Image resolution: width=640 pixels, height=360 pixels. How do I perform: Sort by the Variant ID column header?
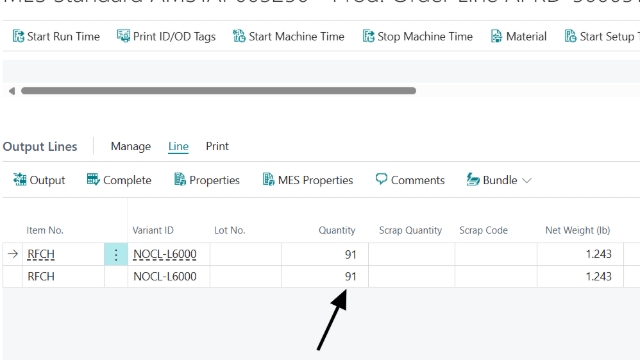coord(153,230)
